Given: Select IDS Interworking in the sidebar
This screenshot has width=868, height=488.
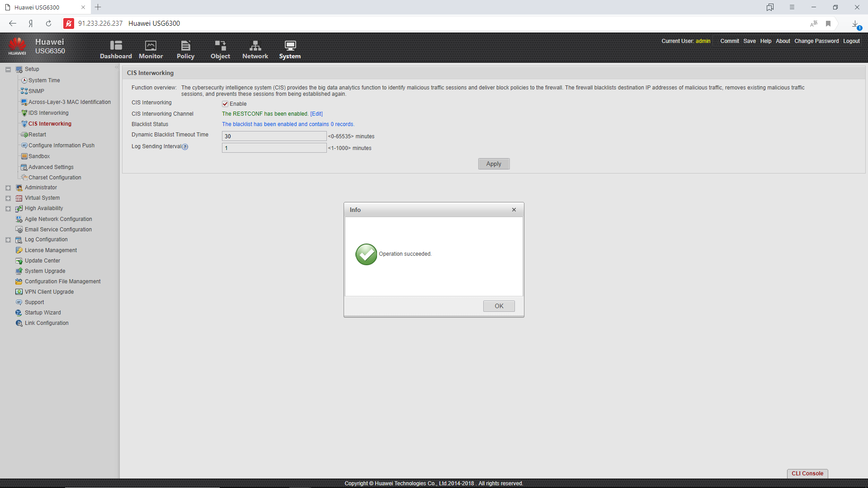Looking at the screenshot, I should pos(48,113).
